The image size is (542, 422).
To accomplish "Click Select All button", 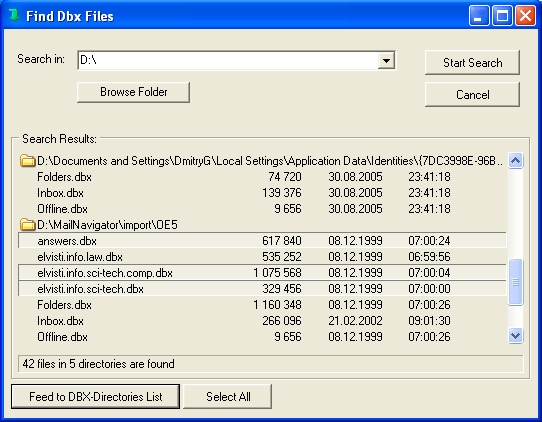I will [x=228, y=396].
